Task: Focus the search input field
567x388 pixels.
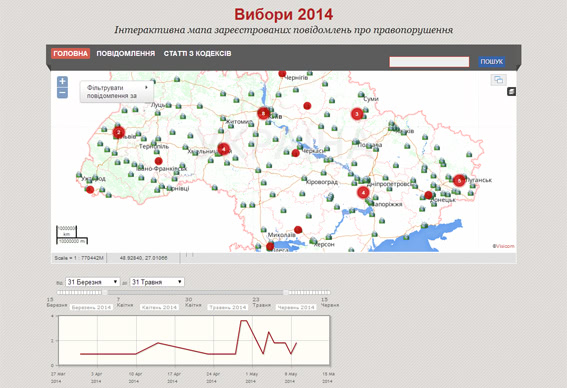Action: click(429, 62)
